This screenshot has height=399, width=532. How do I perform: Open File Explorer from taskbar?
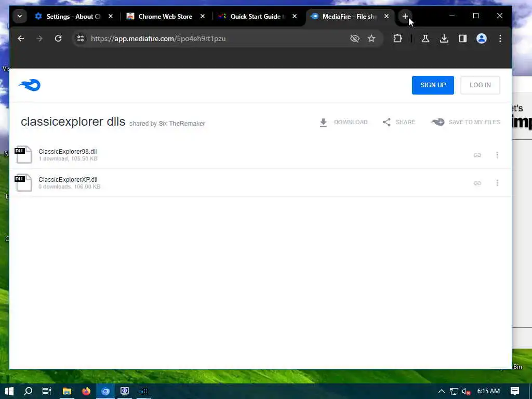(67, 391)
